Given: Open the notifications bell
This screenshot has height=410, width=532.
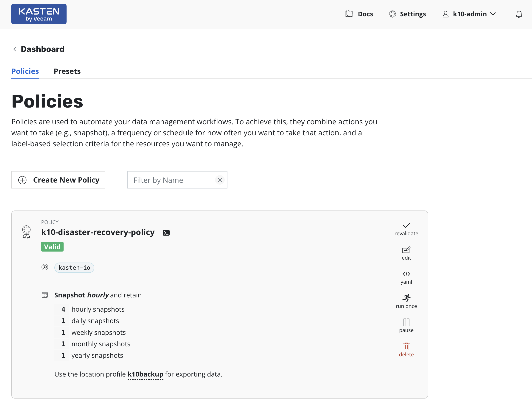Looking at the screenshot, I should coord(519,14).
